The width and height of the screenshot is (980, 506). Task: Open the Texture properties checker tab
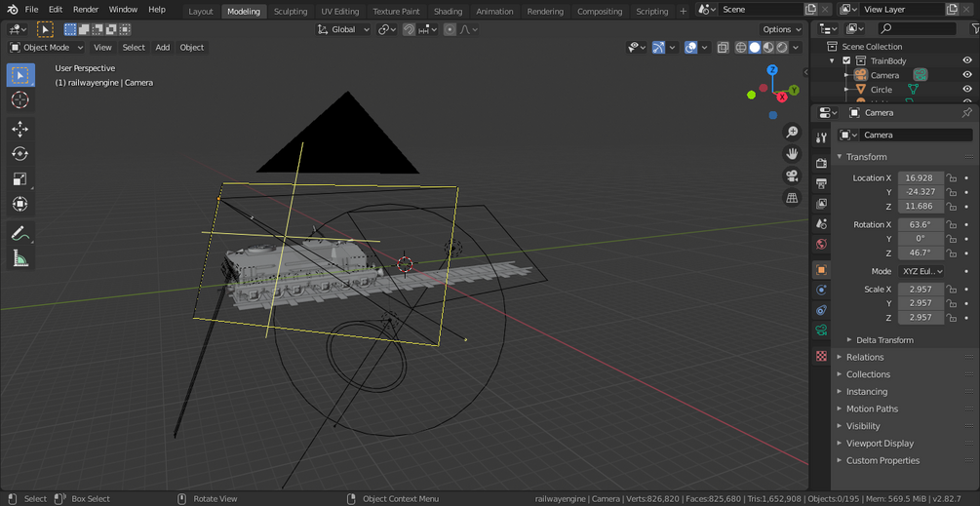click(x=821, y=356)
